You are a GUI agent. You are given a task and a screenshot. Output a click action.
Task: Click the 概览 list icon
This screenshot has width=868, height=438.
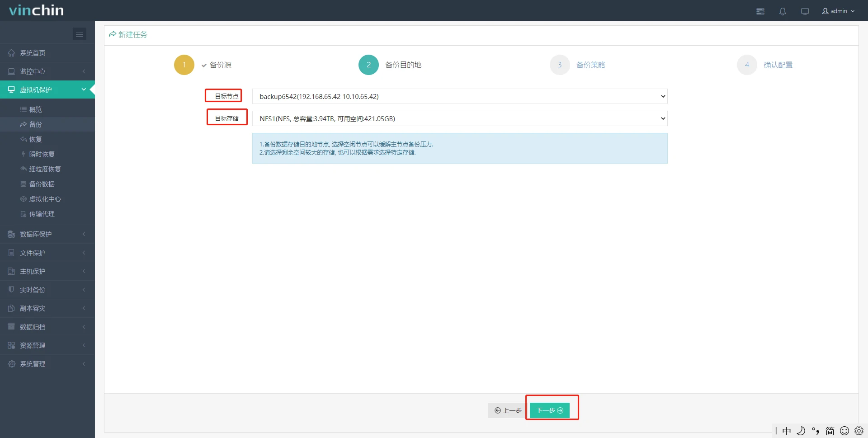coord(24,109)
